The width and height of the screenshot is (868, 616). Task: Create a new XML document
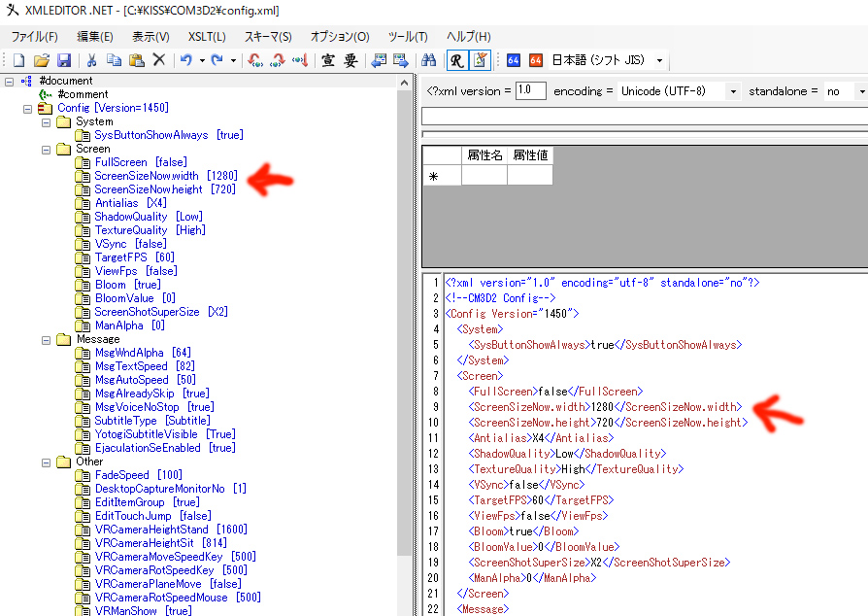click(18, 60)
